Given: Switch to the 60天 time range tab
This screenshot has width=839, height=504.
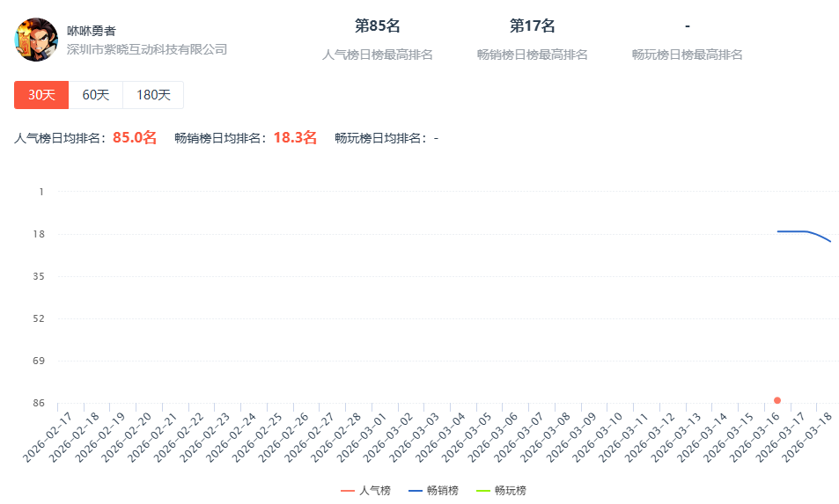Looking at the screenshot, I should click(96, 95).
